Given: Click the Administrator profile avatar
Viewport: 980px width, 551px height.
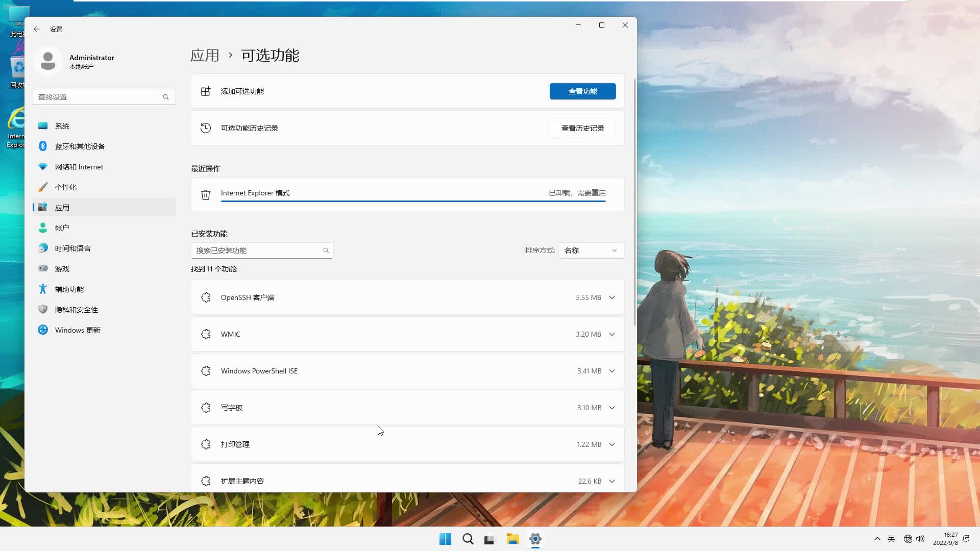Looking at the screenshot, I should click(48, 61).
